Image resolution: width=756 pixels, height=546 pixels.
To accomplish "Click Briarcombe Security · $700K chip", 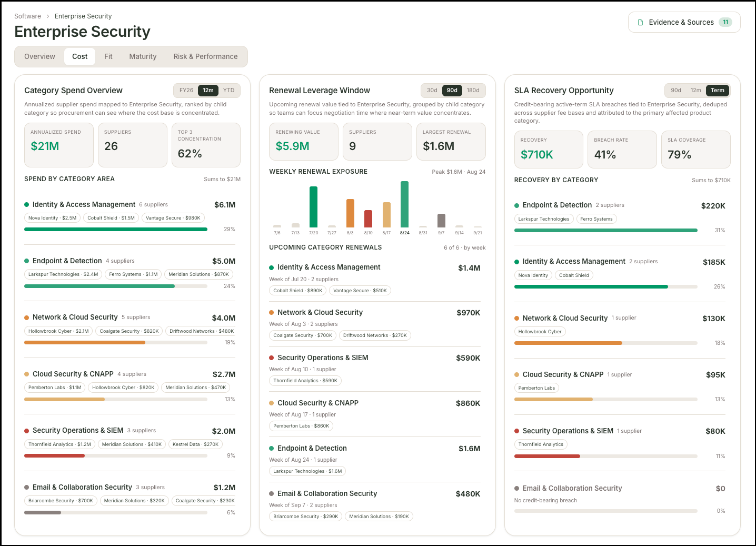I will point(61,501).
